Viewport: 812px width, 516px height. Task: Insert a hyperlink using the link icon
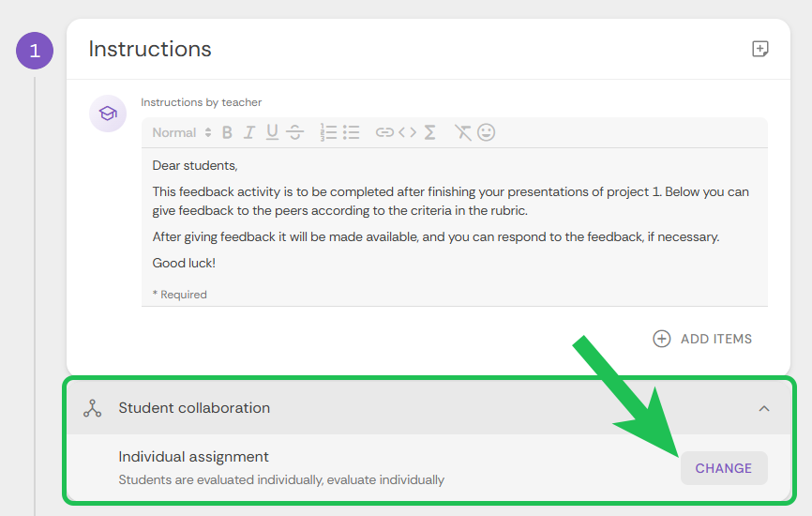(x=384, y=133)
